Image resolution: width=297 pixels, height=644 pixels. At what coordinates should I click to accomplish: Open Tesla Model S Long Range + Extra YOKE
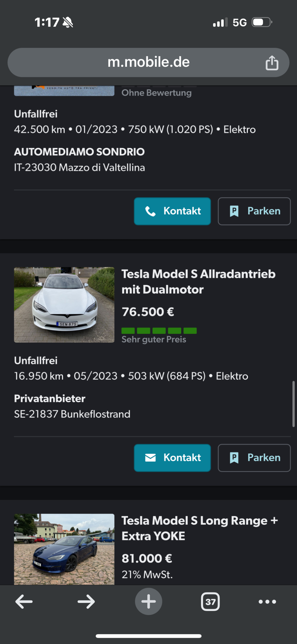(200, 528)
